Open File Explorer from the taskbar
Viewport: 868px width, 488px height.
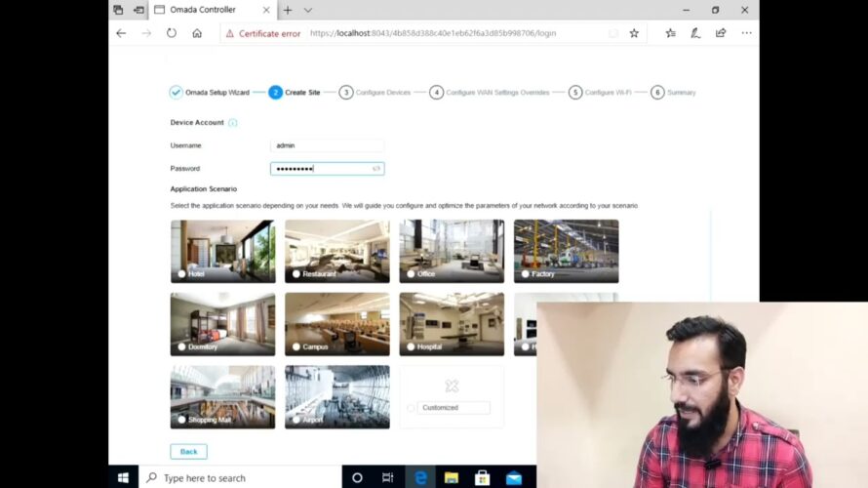coord(452,477)
